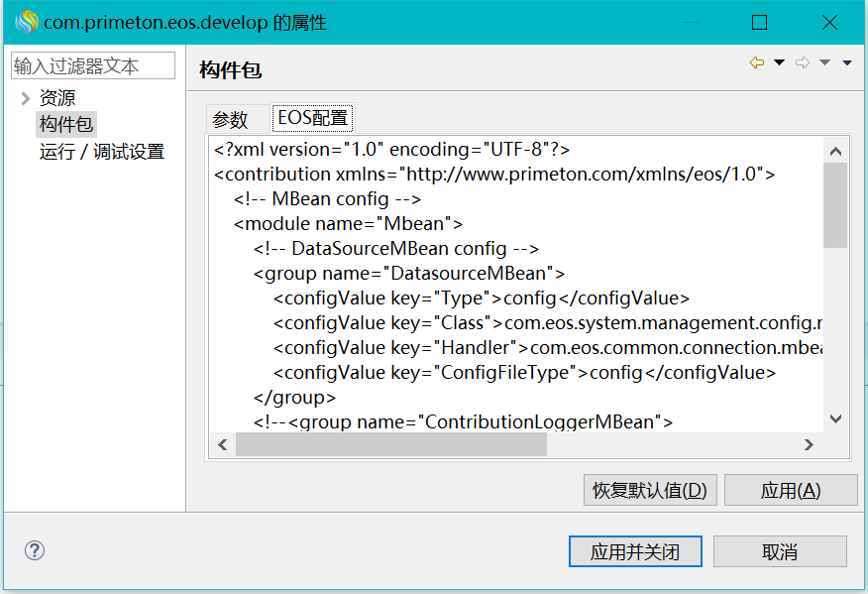Click the vertical scrollbar up arrow

pos(835,152)
